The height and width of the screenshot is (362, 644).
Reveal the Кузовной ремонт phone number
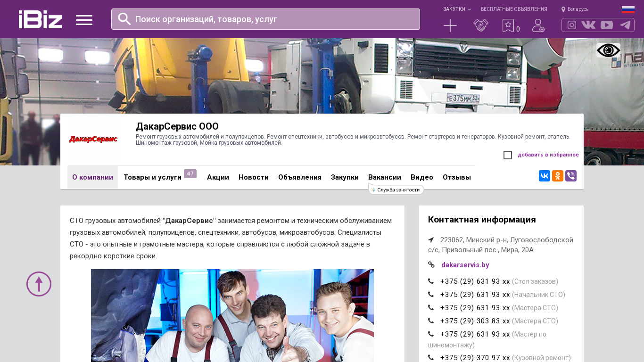pyautogui.click(x=475, y=358)
